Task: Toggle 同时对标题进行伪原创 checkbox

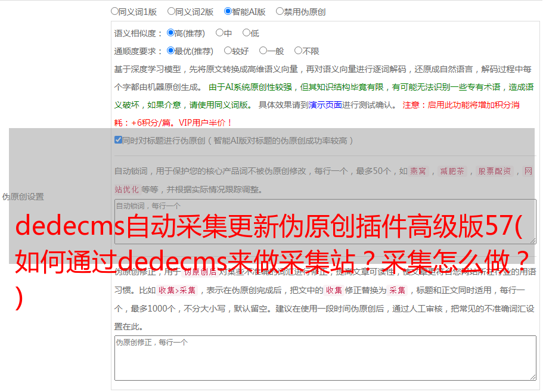Action: pyautogui.click(x=118, y=140)
